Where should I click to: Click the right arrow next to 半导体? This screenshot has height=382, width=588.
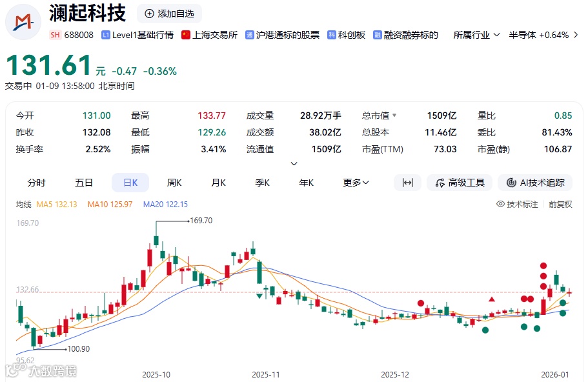[576, 35]
